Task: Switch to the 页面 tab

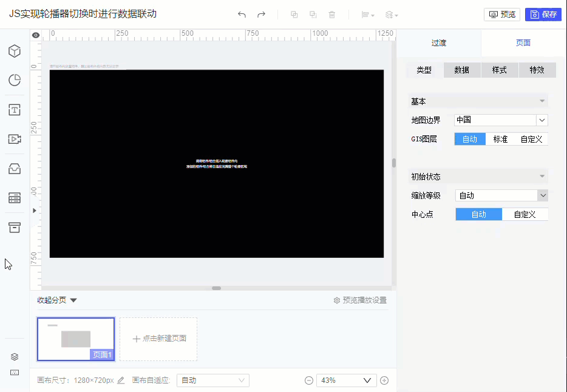Action: (x=523, y=42)
